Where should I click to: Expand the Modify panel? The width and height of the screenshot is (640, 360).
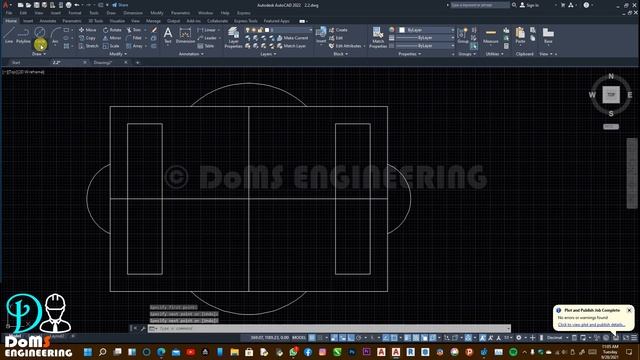pos(118,54)
